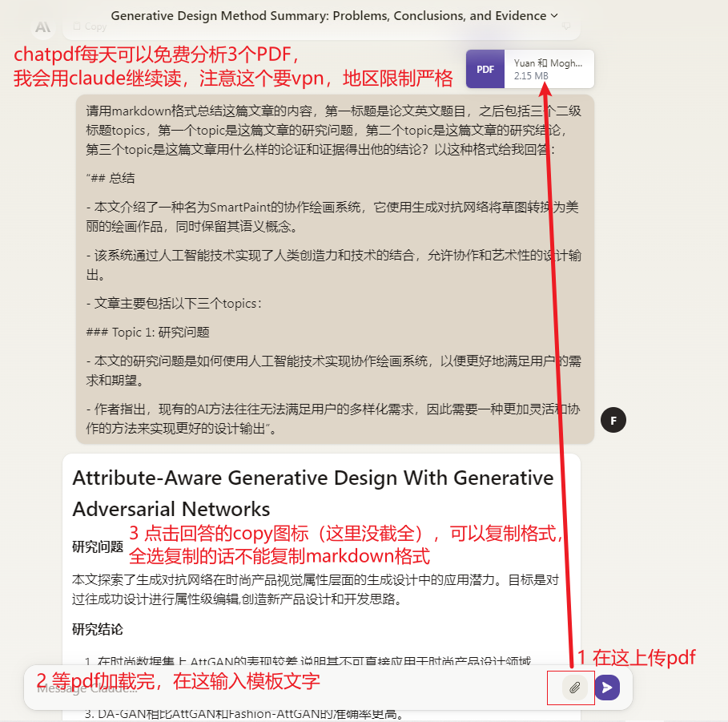This screenshot has height=722, width=728.
Task: Click the purple PDF file type badge
Action: [x=485, y=69]
